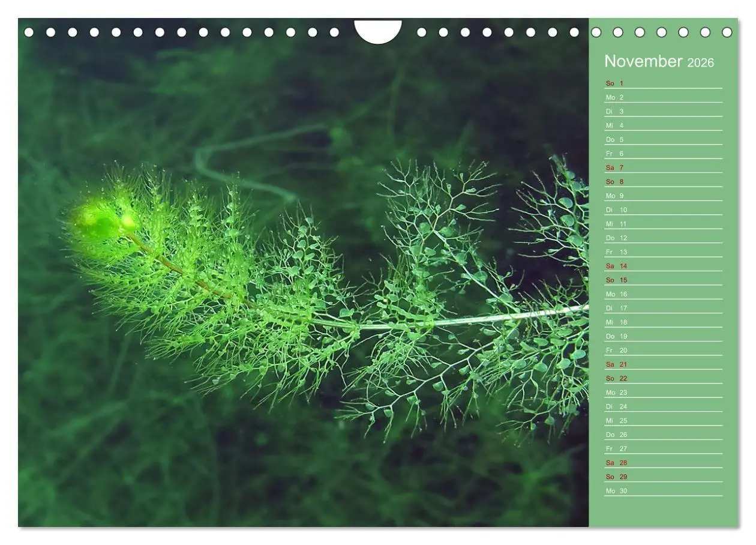756x545 pixels.
Task: Click calendar row Mi 11
Action: click(x=663, y=224)
